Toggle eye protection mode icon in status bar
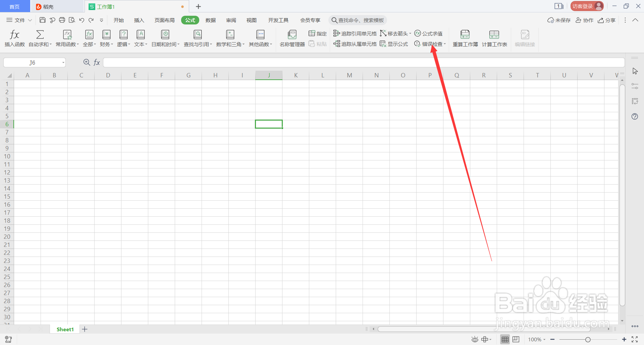Image resolution: width=644 pixels, height=345 pixels. [x=475, y=340]
